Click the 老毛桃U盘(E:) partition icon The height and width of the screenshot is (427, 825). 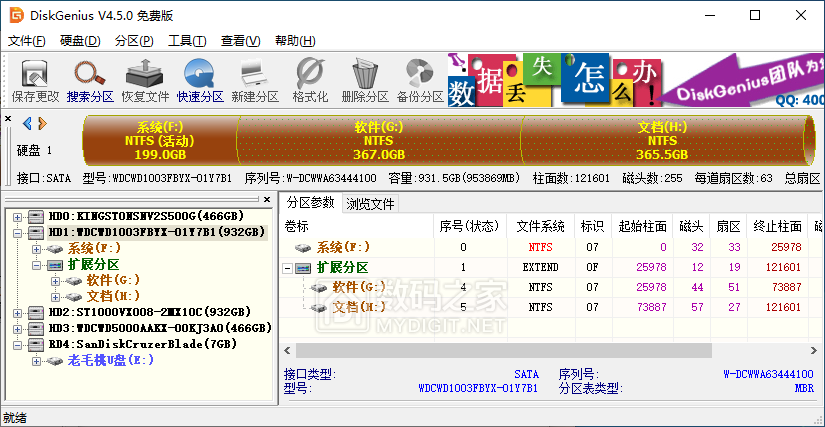55,361
